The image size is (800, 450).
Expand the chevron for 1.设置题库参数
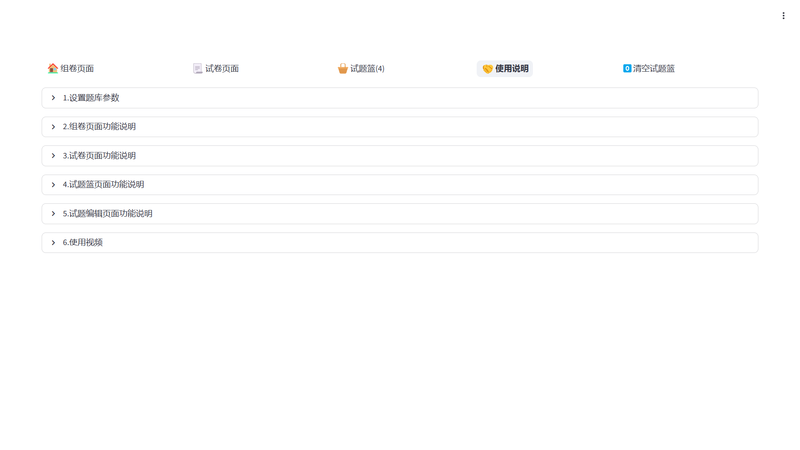click(x=53, y=97)
